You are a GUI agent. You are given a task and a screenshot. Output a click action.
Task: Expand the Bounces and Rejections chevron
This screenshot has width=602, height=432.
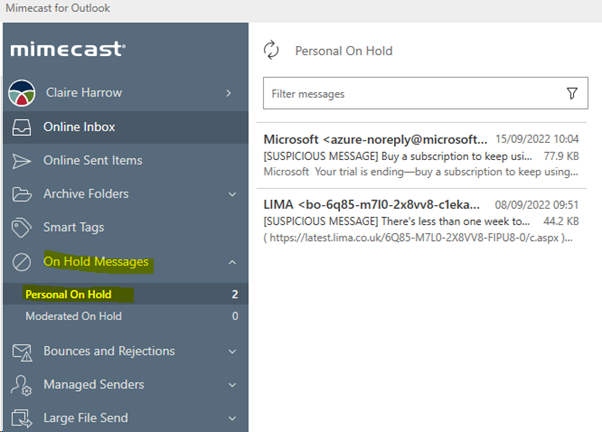[x=232, y=352]
